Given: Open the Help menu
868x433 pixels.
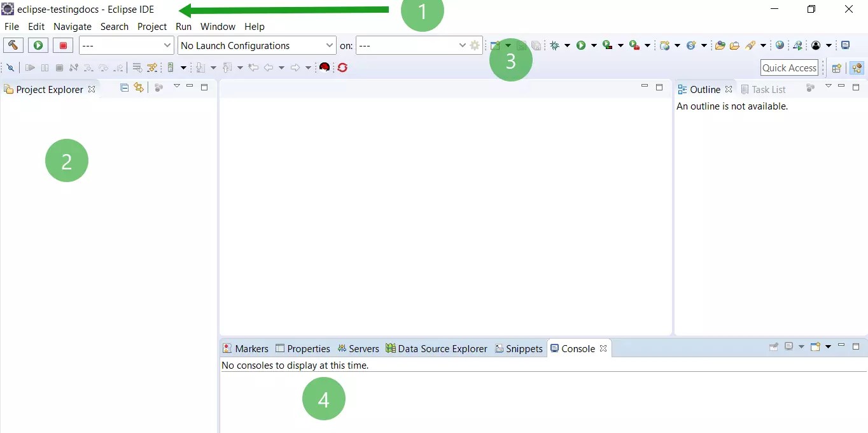Looking at the screenshot, I should [255, 26].
